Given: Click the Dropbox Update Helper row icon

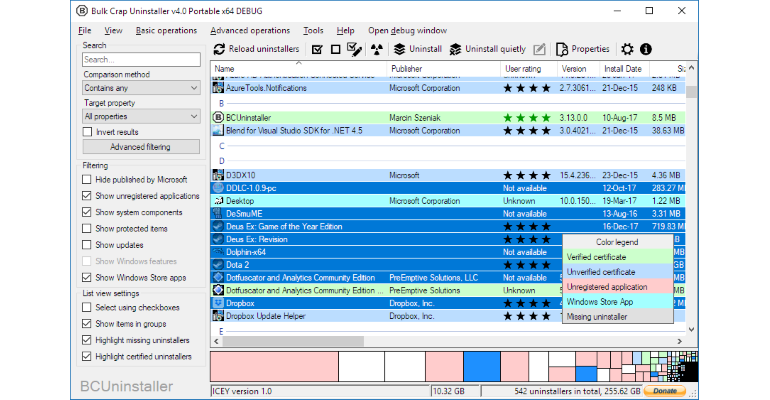Looking at the screenshot, I should (x=218, y=316).
